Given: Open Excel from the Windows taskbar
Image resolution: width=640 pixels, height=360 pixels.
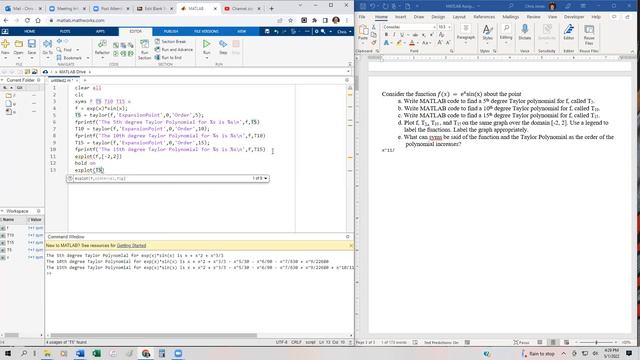Looking at the screenshot, I should coord(97,353).
